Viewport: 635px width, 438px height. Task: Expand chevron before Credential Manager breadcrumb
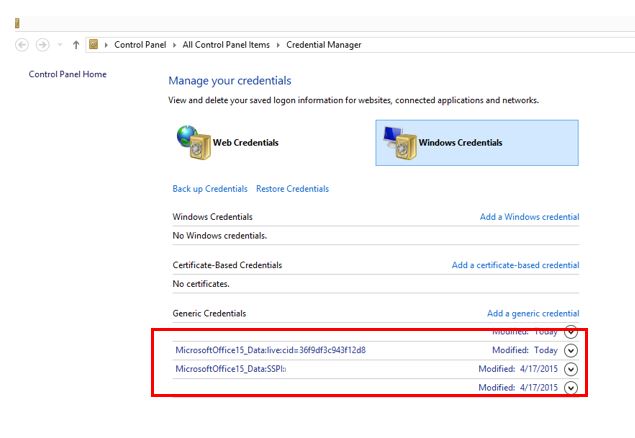pos(278,45)
